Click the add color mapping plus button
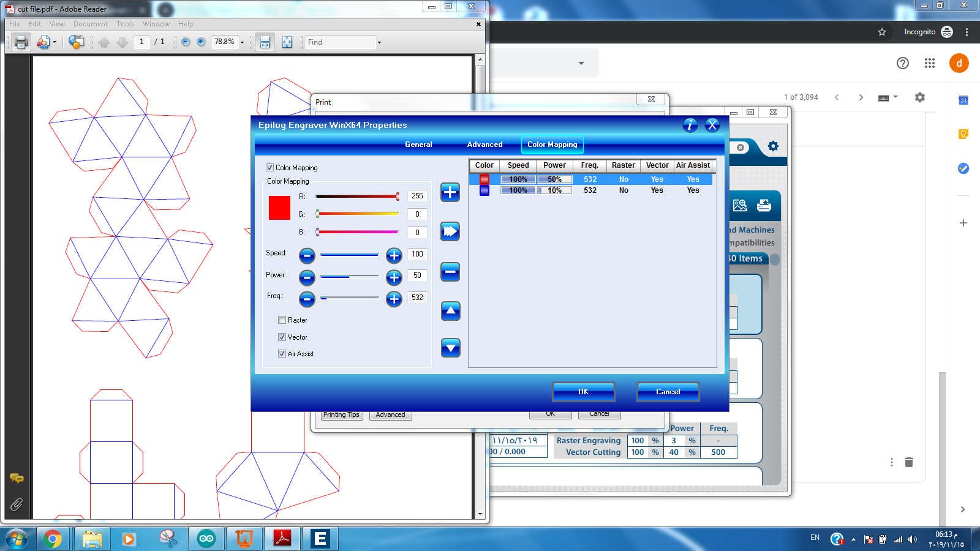The image size is (980, 551). (450, 192)
